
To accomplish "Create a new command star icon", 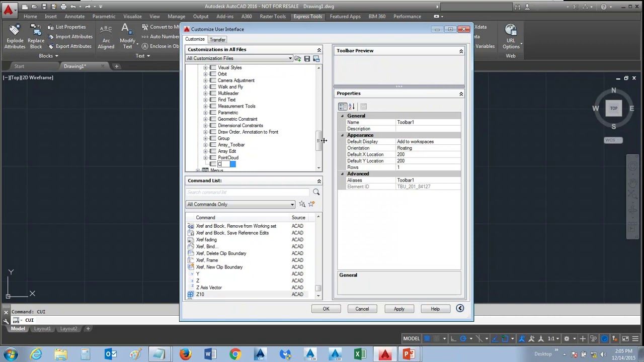I will click(x=311, y=204).
